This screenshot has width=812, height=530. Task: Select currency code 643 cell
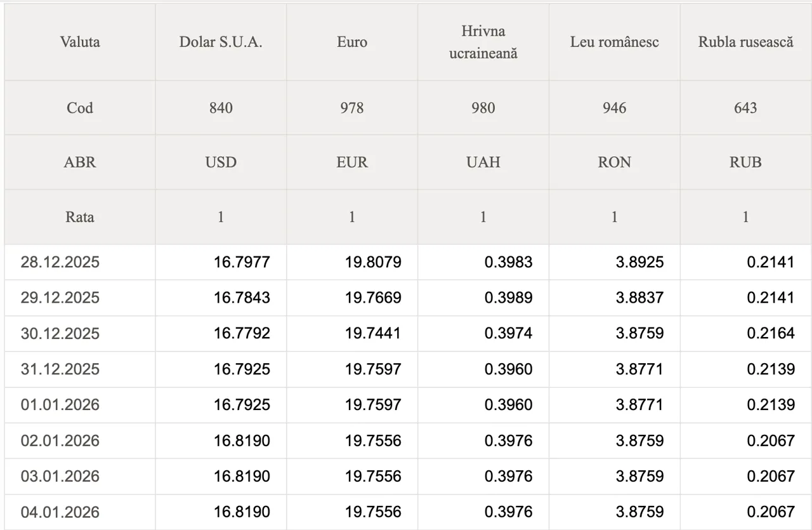745,108
